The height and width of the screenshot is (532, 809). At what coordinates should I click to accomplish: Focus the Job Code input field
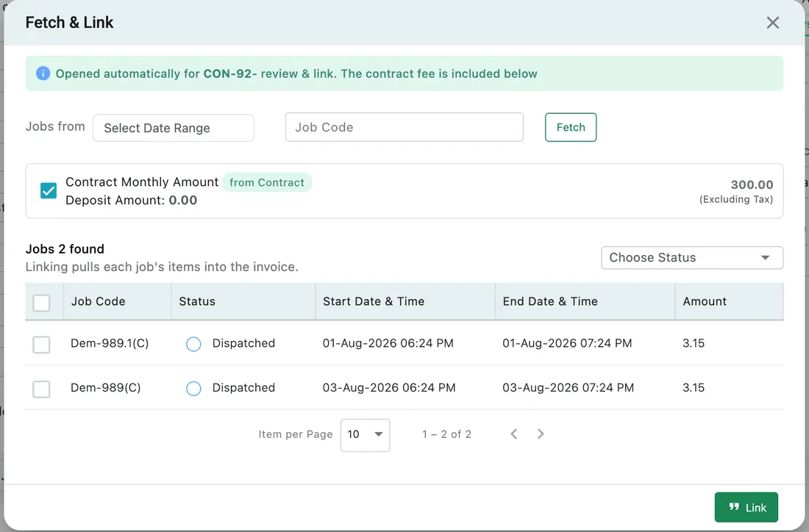pos(404,127)
